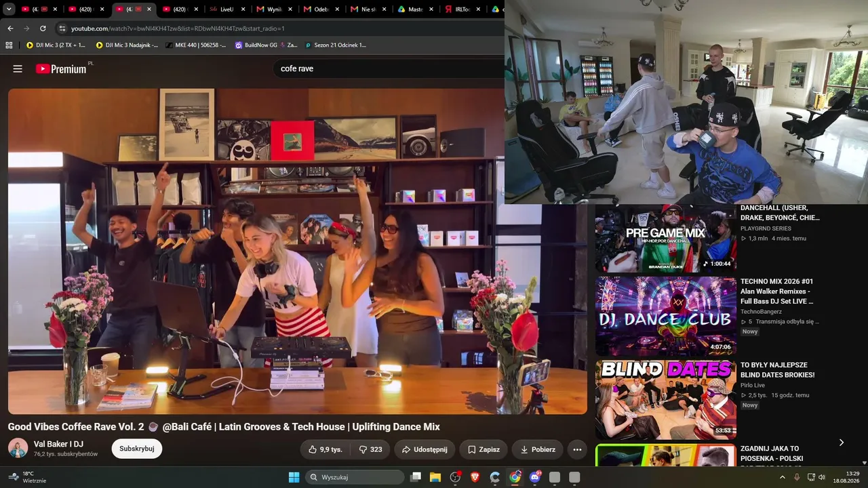Open the tab search dropdown arrow
868x488 pixels.
click(x=9, y=9)
